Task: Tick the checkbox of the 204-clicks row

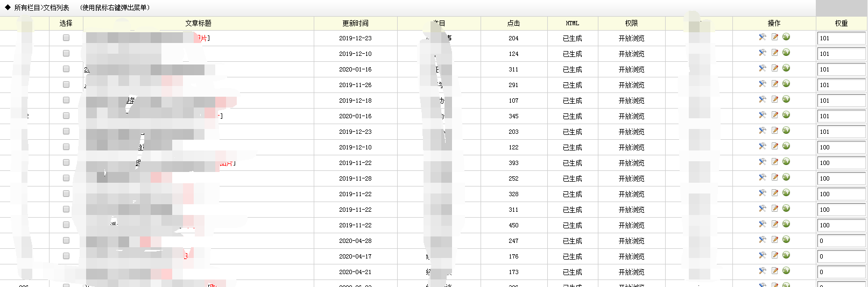Action: coord(66,38)
